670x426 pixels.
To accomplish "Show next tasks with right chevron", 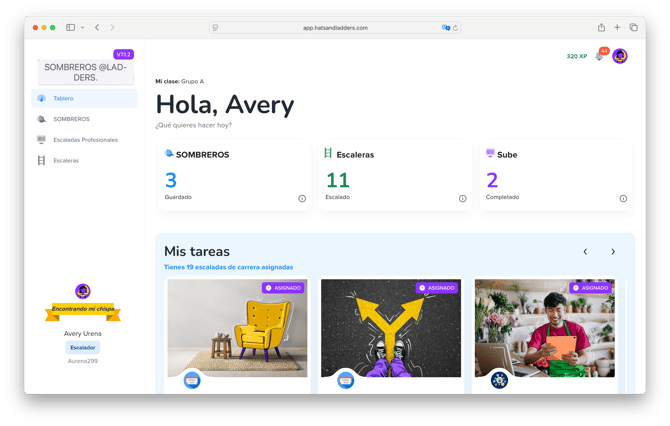I will [x=613, y=252].
